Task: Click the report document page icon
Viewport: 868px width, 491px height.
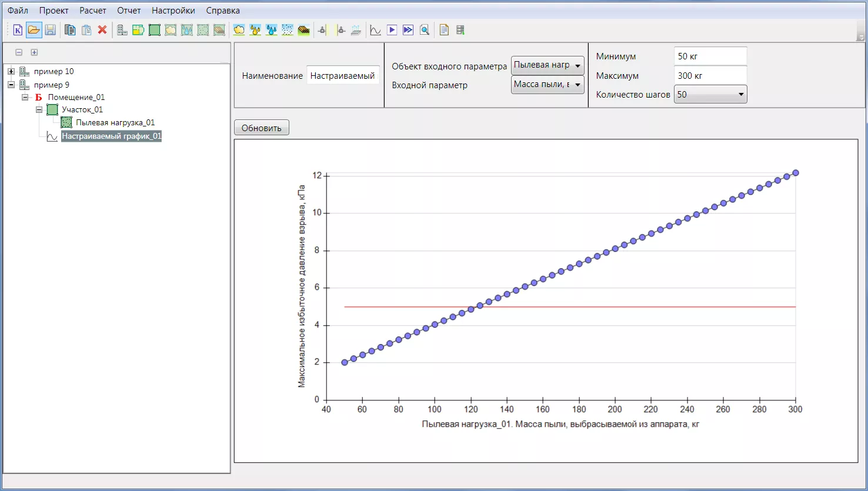Action: point(444,30)
